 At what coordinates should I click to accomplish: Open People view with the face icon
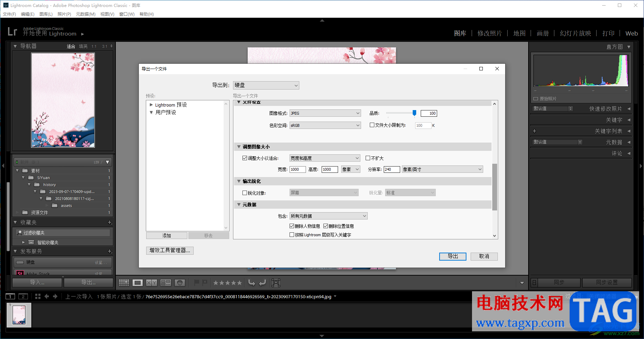click(180, 283)
